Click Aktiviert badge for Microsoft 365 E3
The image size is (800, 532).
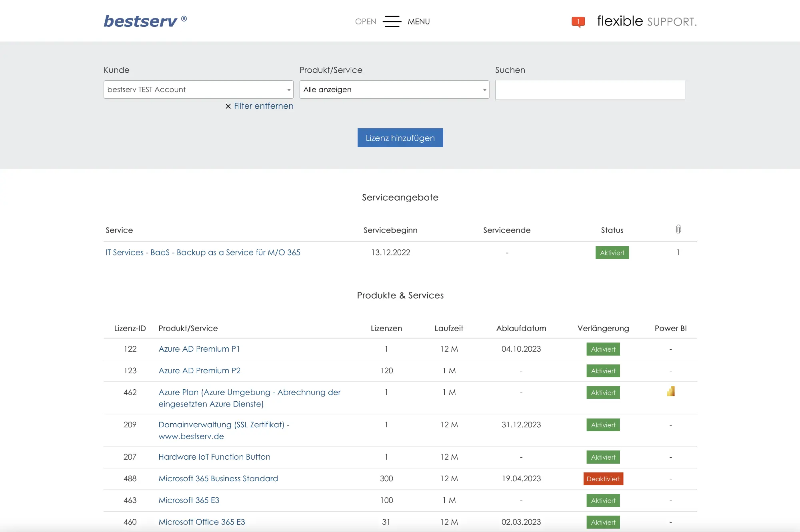(603, 500)
